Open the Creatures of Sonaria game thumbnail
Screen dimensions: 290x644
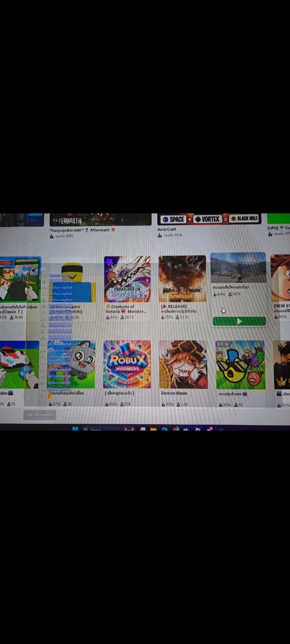coord(127,279)
